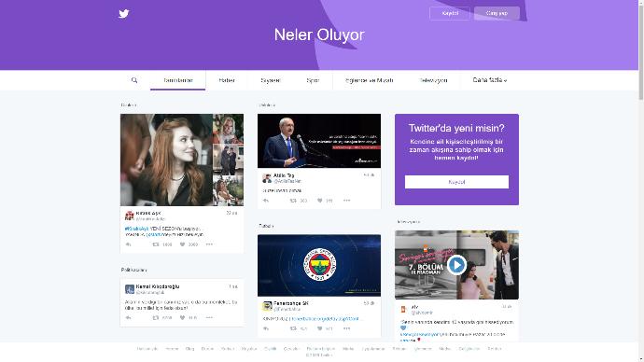Open the section header above Kiralık Aşk image
The width and height of the screenshot is (644, 362).
[x=129, y=105]
